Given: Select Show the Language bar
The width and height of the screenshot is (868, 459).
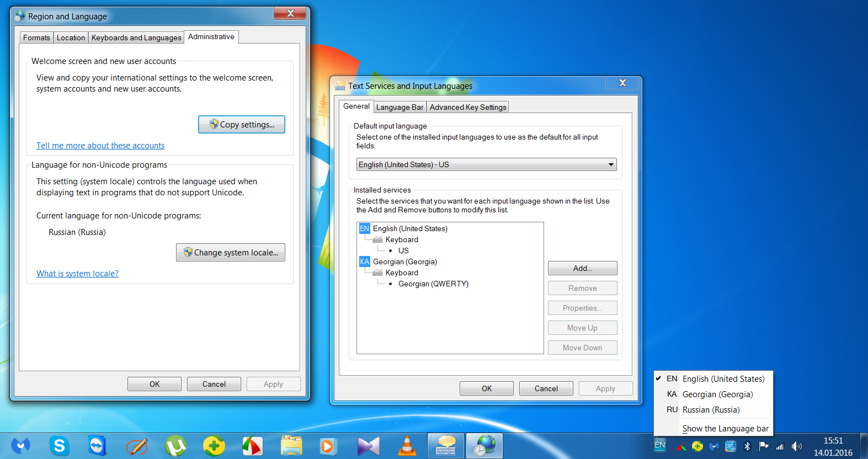Looking at the screenshot, I should [x=713, y=428].
